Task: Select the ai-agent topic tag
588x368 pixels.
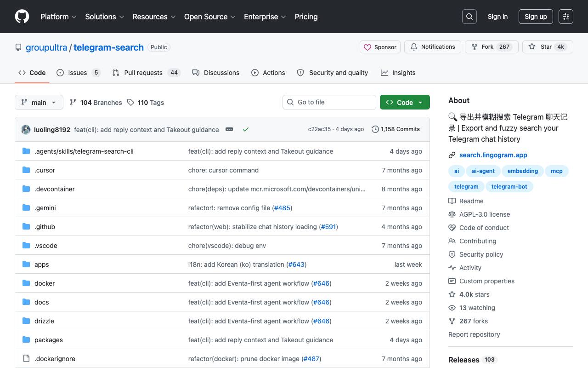Action: [483, 171]
